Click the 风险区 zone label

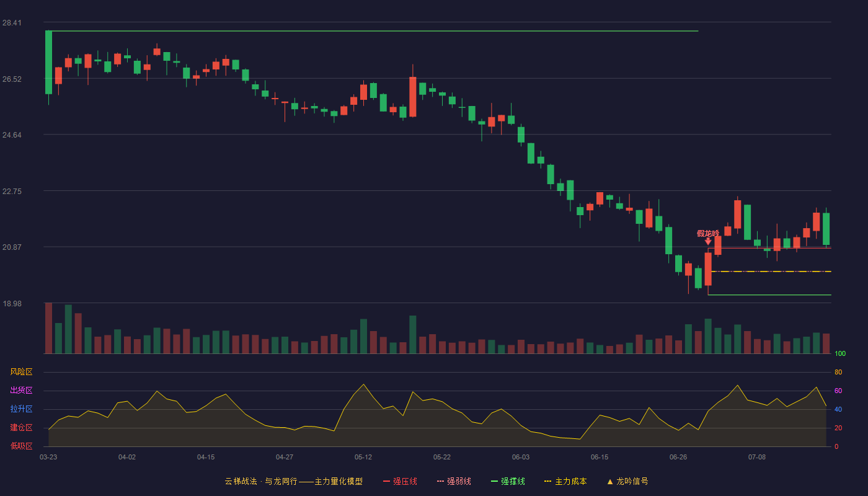[x=21, y=372]
